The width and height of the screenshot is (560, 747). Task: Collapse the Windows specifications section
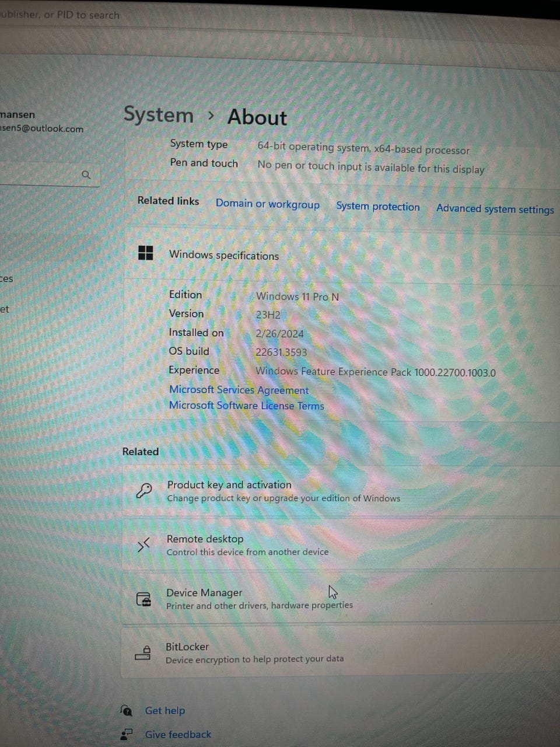(x=343, y=254)
